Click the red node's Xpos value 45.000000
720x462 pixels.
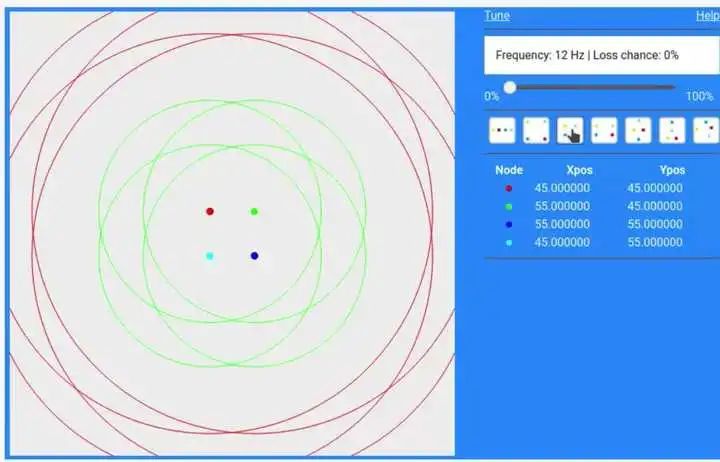point(562,188)
